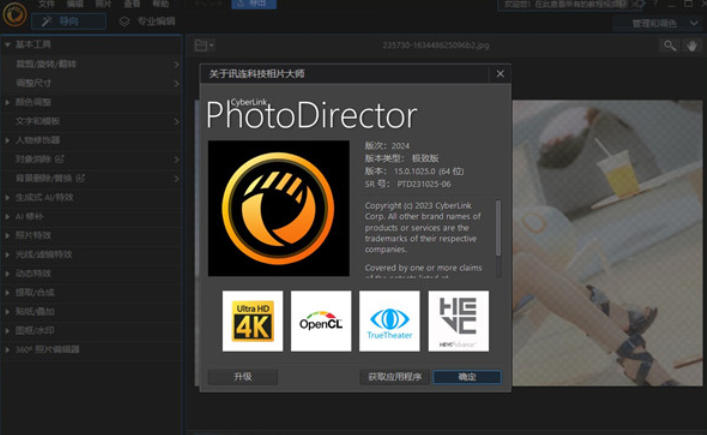Open the 对象消除 tool row

(x=92, y=159)
